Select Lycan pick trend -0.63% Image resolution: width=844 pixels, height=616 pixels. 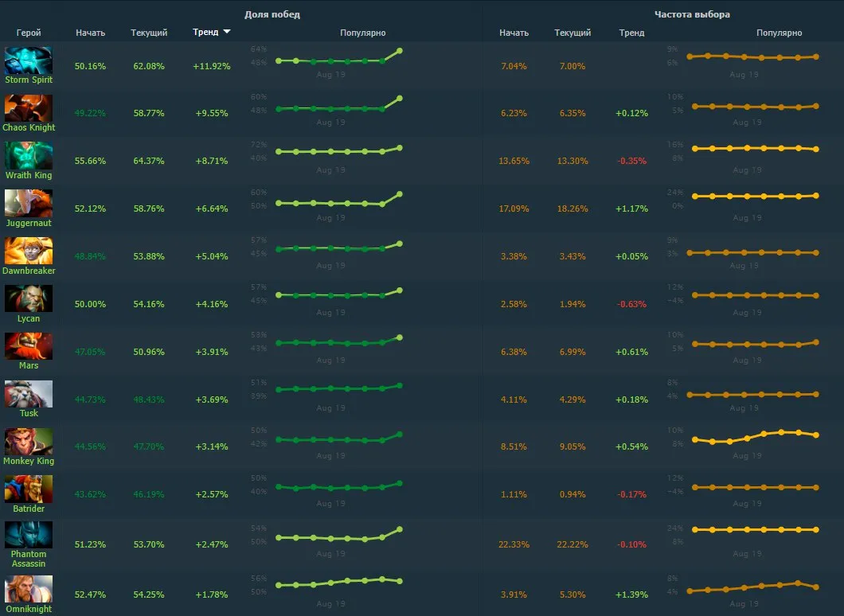(632, 304)
